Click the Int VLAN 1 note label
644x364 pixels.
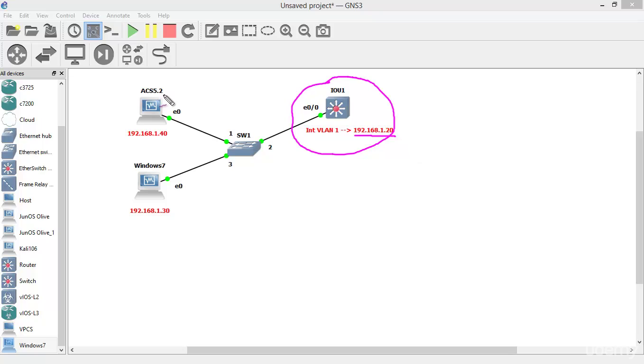point(350,130)
